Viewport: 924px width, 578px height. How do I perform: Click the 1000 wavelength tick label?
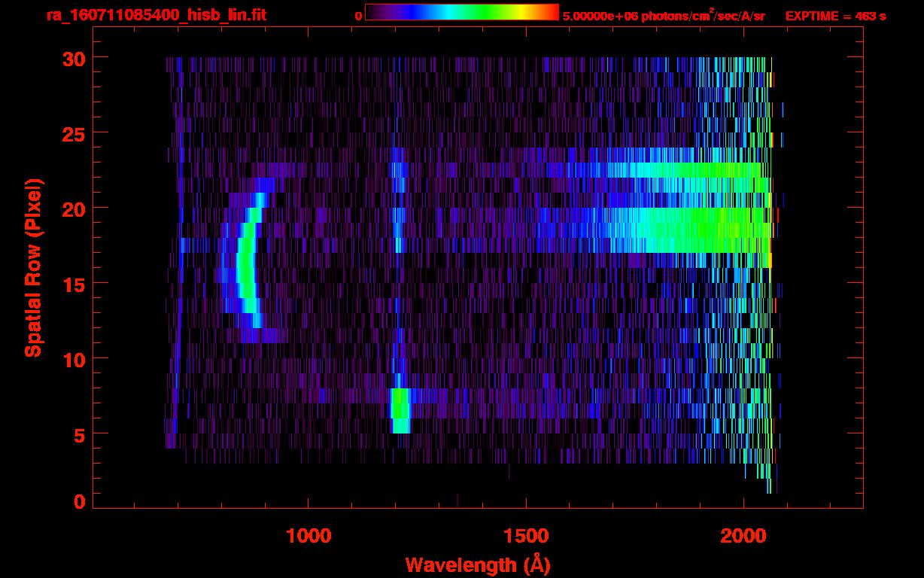(x=309, y=536)
